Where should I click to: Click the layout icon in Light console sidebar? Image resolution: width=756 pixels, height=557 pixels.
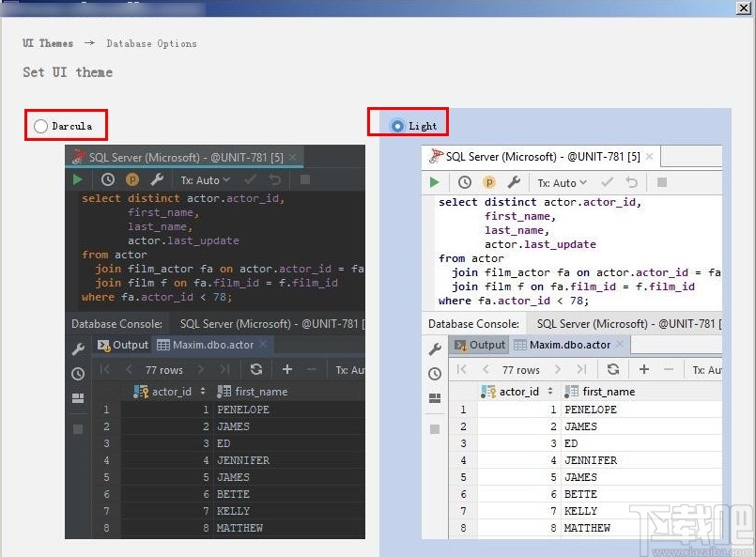click(x=435, y=398)
